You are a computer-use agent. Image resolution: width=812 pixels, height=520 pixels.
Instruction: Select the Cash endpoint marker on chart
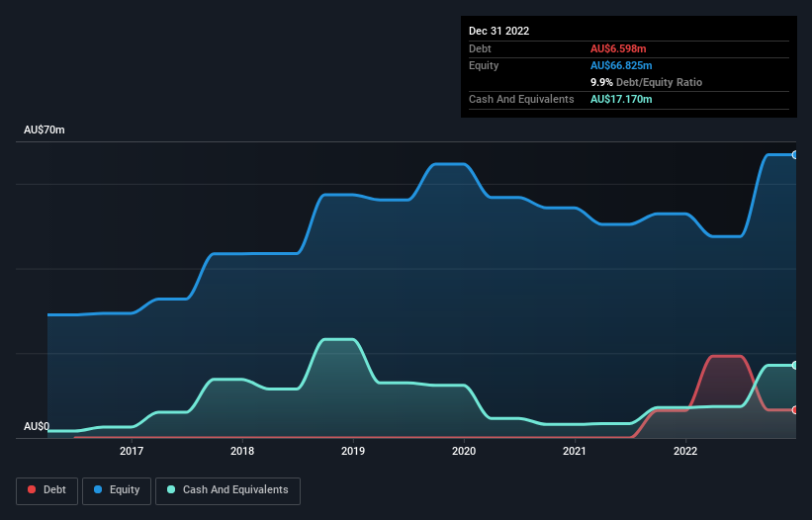pos(795,366)
